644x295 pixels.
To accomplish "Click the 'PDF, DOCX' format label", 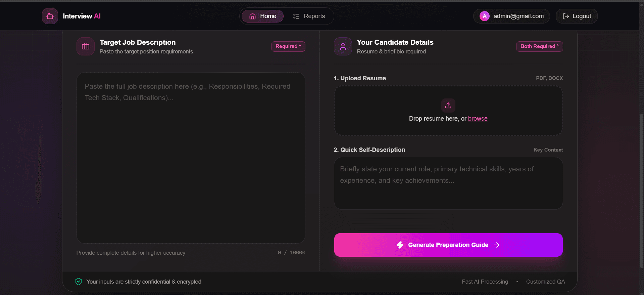I will (x=549, y=78).
